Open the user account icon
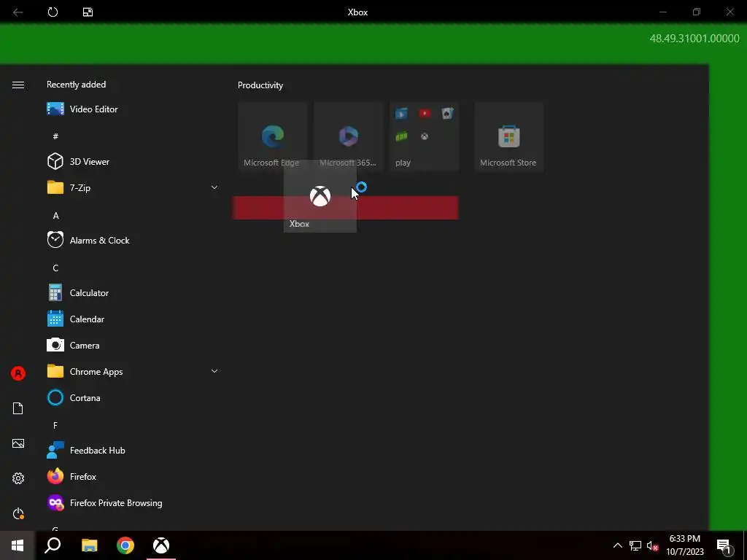747x560 pixels. pos(18,373)
